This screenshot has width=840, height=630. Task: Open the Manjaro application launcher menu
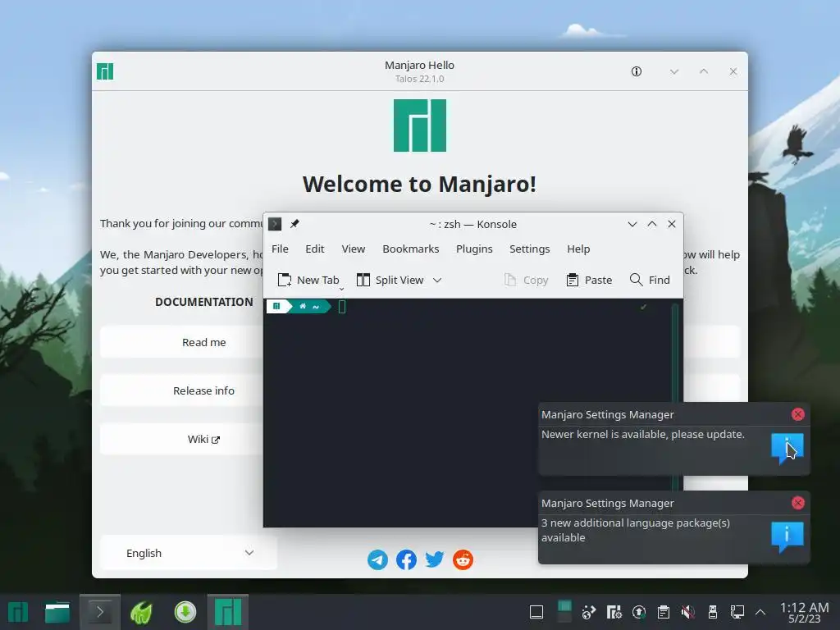(18, 612)
